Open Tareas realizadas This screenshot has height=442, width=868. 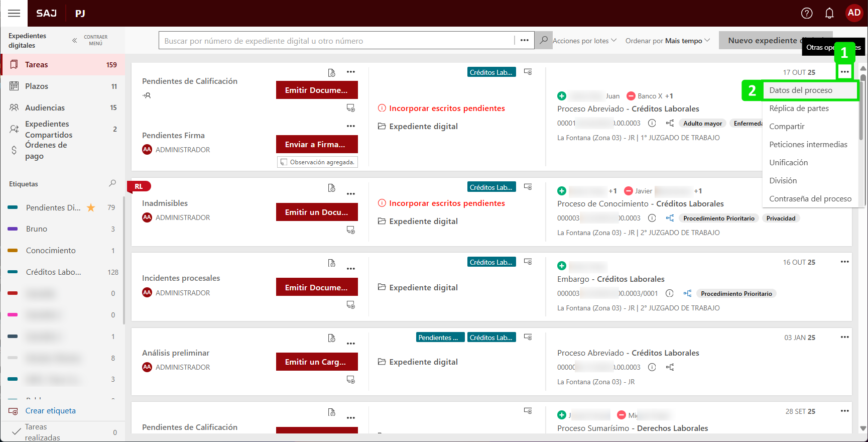click(x=63, y=432)
